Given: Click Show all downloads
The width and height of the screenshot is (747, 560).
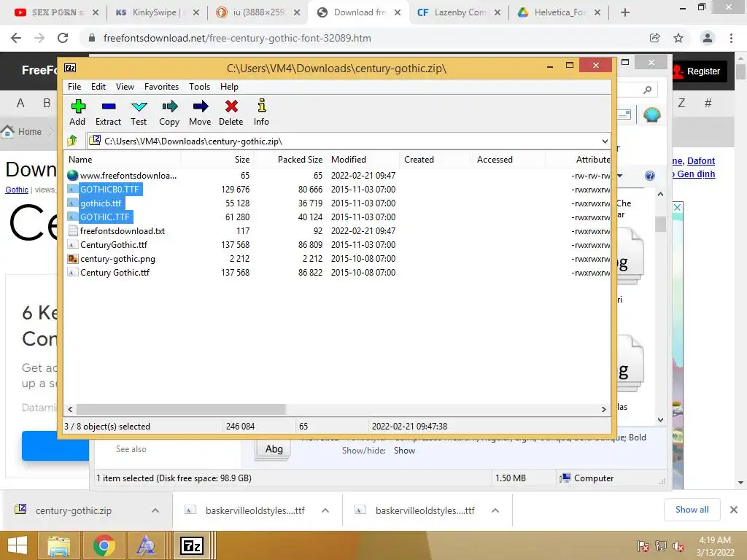Looking at the screenshot, I should click(x=692, y=510).
